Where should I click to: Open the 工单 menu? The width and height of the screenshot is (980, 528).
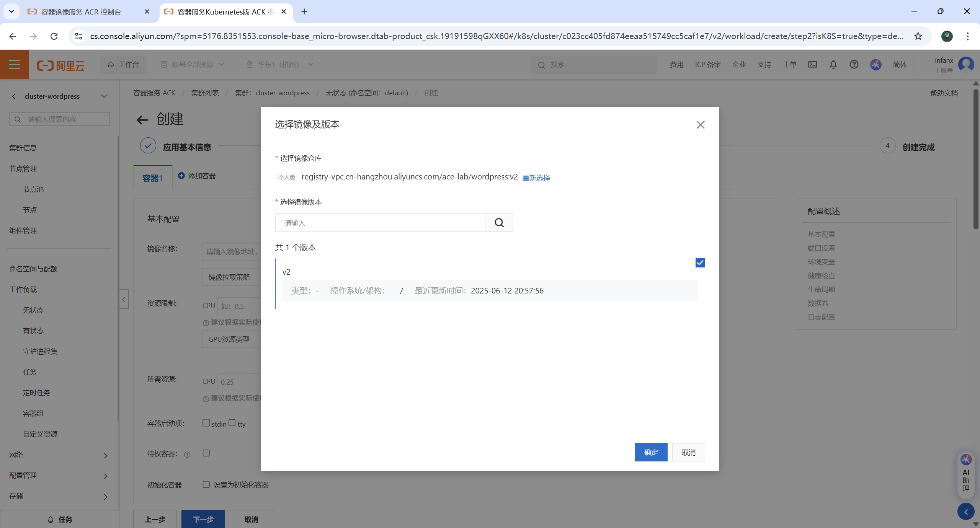[789, 65]
